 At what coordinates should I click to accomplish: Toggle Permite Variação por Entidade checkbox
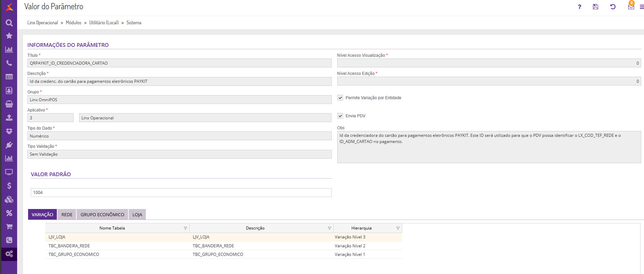tap(340, 98)
